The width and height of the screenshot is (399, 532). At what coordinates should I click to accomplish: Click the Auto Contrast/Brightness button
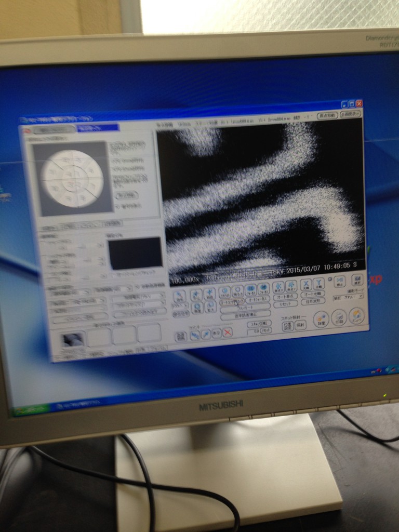232,302
